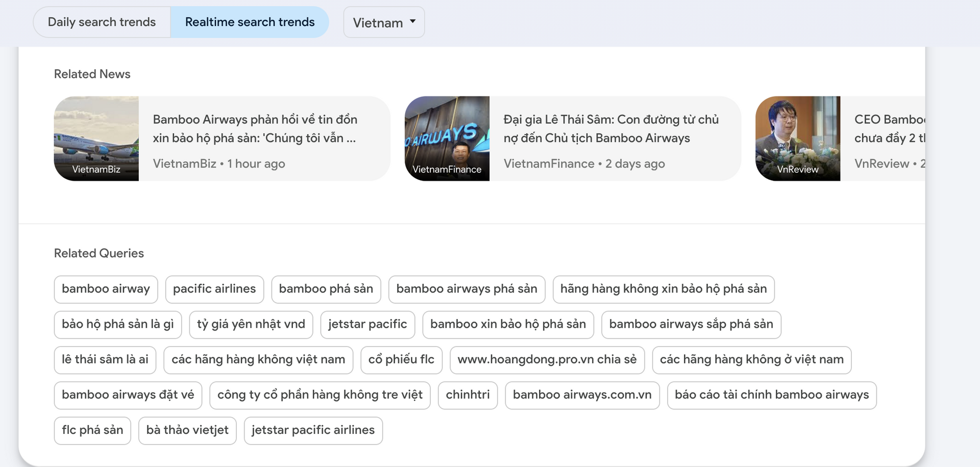The image size is (980, 467).
Task: Click the VnReview speaker thumbnail
Action: (x=798, y=138)
